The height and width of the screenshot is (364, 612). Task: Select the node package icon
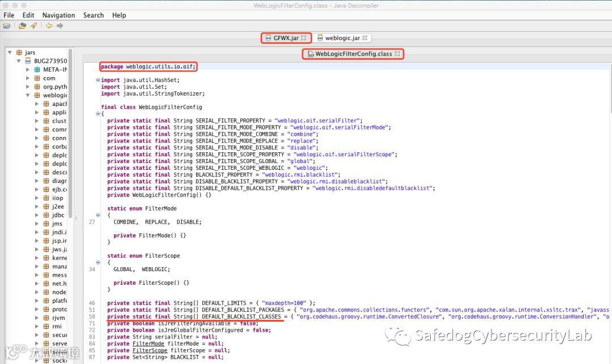pyautogui.click(x=46, y=292)
